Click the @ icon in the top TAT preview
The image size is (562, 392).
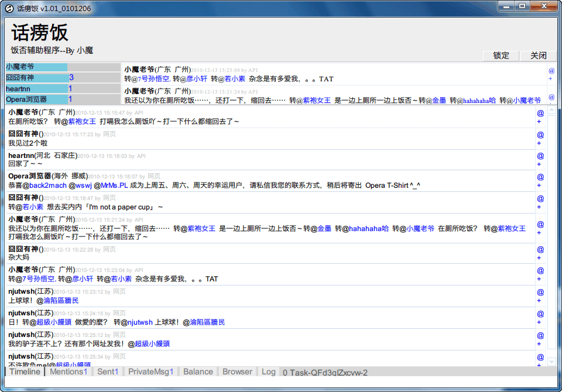coord(551,70)
